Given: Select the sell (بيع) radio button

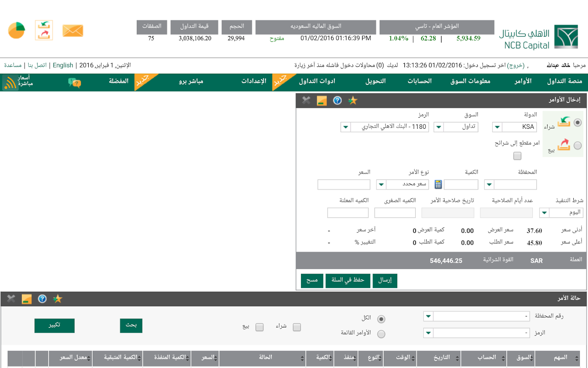Looking at the screenshot, I should [577, 146].
